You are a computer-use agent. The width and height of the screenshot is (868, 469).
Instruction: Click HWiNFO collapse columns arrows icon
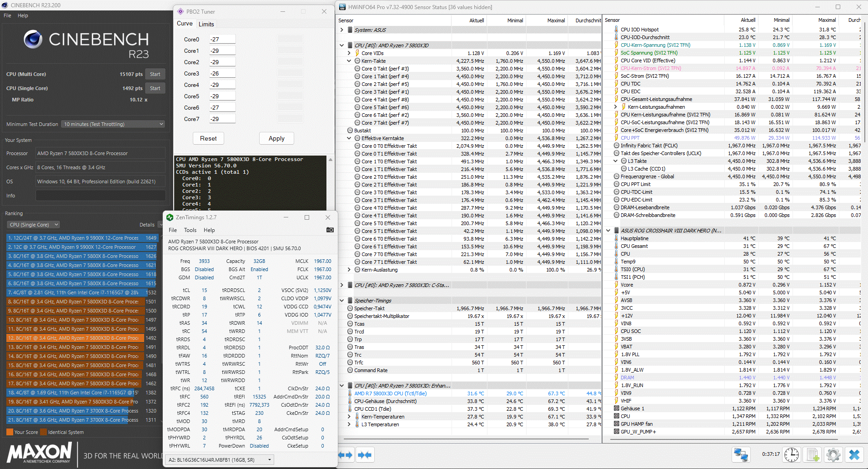(365, 455)
